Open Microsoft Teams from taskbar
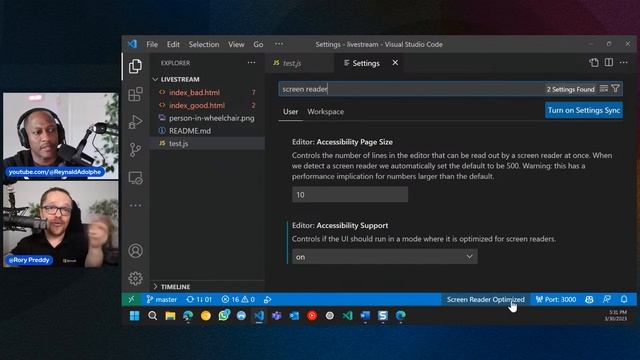640x360 pixels. point(276,316)
